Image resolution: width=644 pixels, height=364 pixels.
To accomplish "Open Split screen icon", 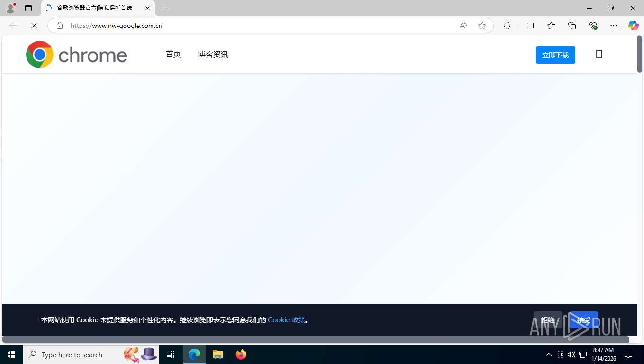I will pyautogui.click(x=530, y=26).
